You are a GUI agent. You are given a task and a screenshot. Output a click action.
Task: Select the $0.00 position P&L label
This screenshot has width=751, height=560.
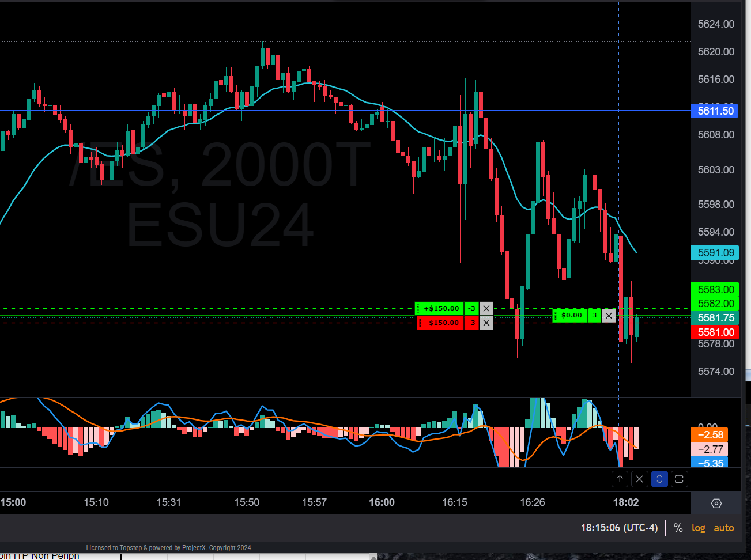[x=571, y=316]
